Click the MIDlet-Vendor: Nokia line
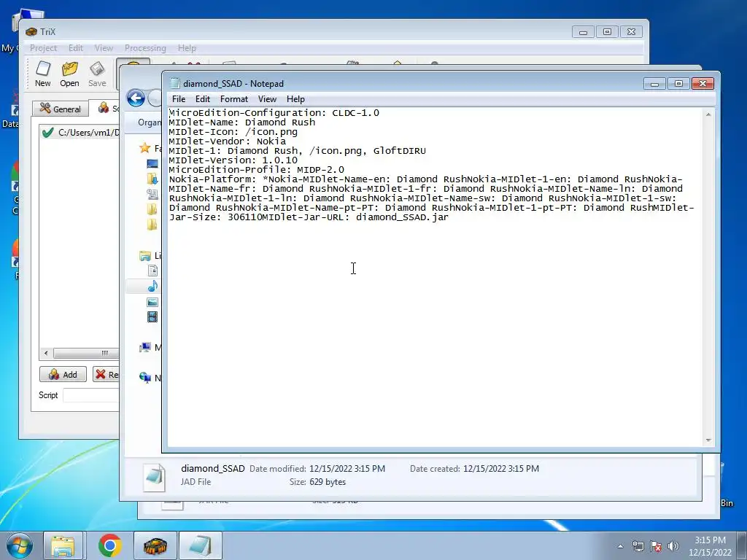Viewport: 747px width, 560px height. tap(228, 141)
